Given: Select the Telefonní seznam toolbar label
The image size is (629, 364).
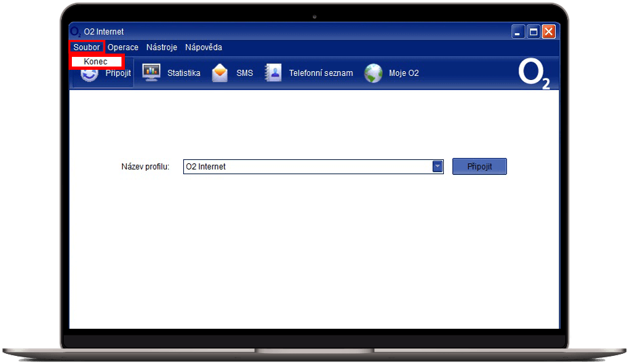Looking at the screenshot, I should (321, 73).
